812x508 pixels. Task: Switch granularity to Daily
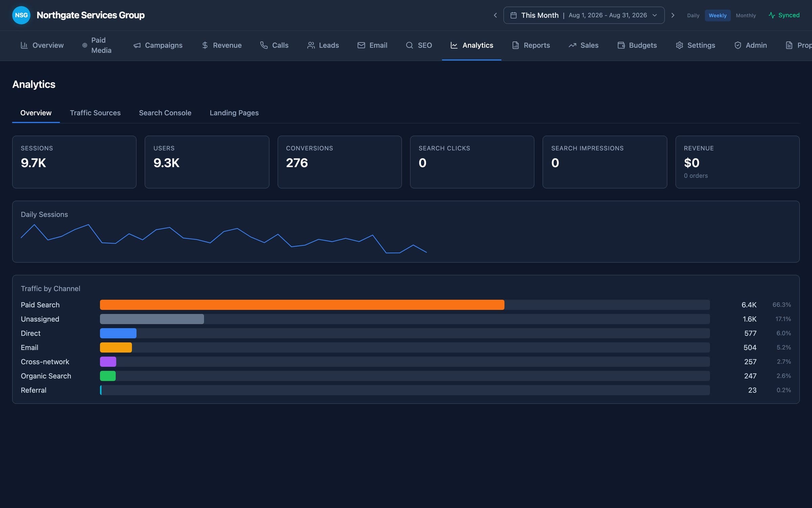coord(693,15)
